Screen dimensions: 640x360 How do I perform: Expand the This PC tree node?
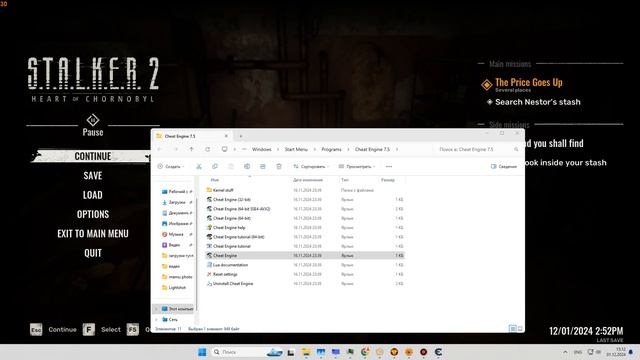[x=156, y=309]
